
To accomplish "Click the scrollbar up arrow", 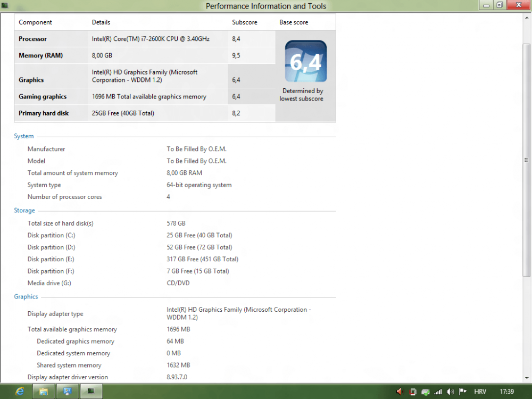I will 527,18.
